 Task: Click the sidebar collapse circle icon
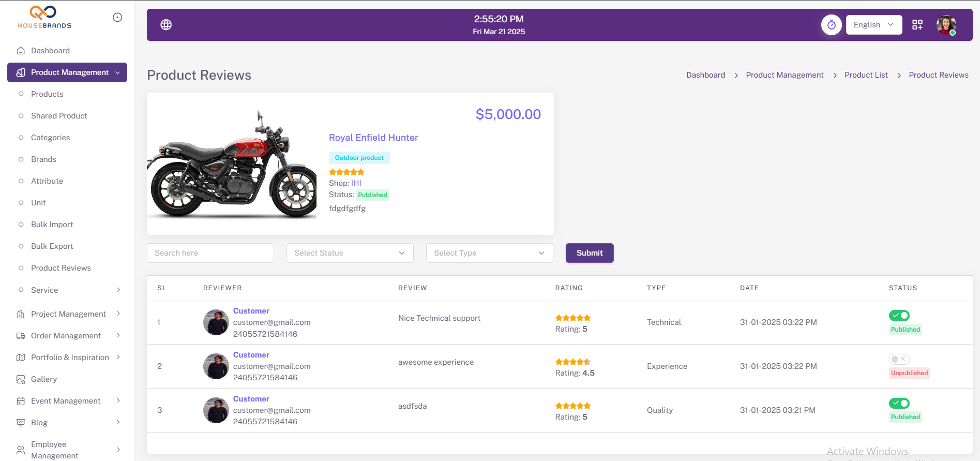tap(117, 18)
